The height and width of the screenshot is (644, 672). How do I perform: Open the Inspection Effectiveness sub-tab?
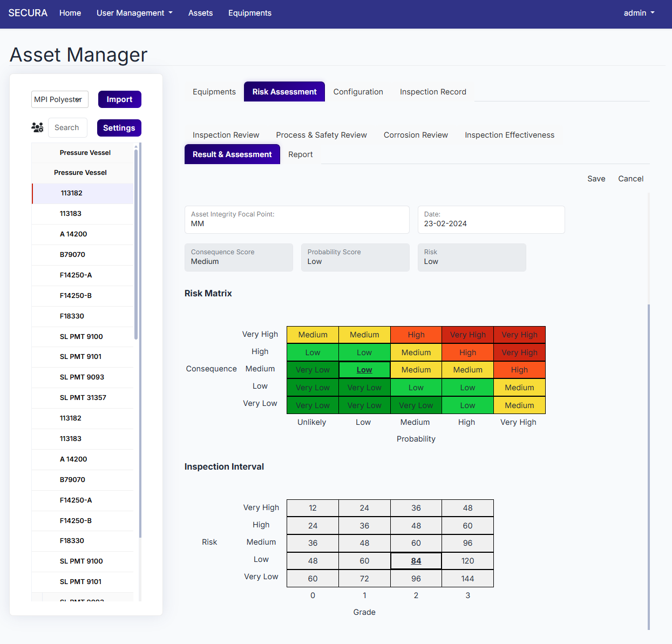pyautogui.click(x=510, y=135)
